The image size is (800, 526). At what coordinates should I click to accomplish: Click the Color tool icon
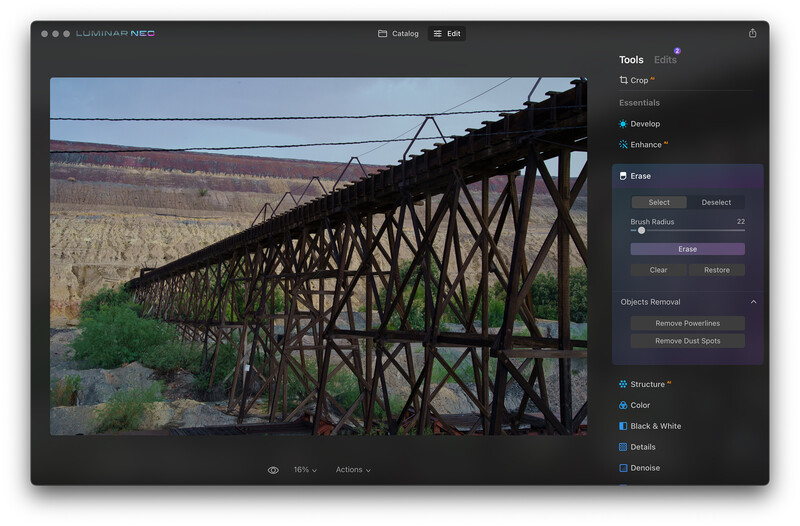pos(623,405)
